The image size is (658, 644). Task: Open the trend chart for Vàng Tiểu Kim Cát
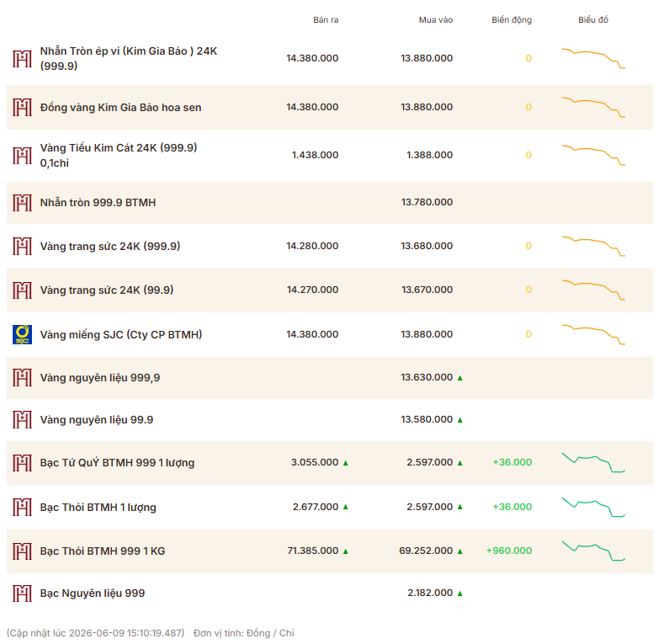coord(593,156)
